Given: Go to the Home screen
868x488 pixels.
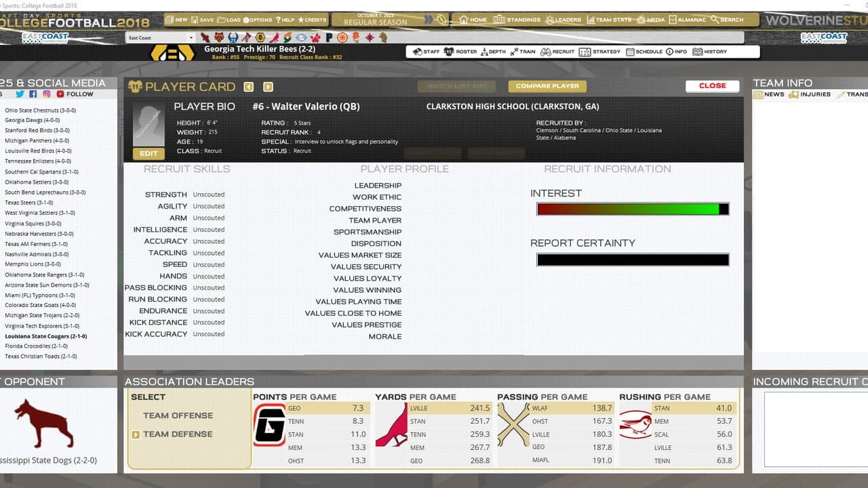Looking at the screenshot, I should coord(473,20).
